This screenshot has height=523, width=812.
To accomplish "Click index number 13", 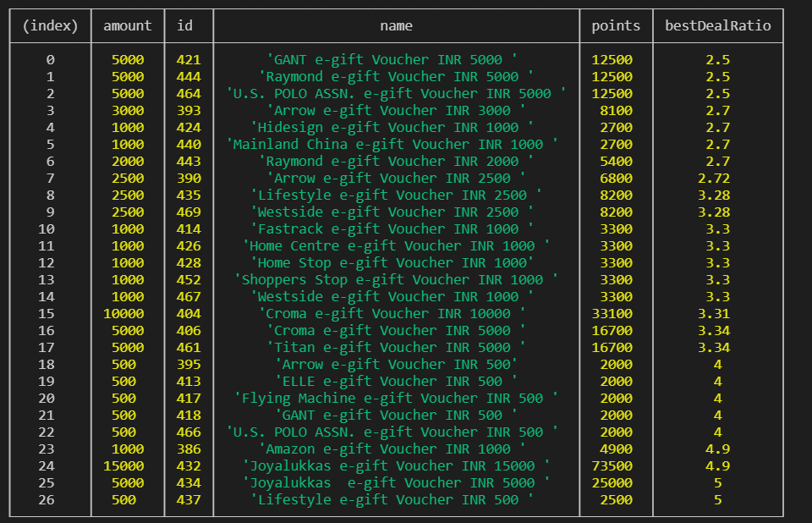I will 46,280.
